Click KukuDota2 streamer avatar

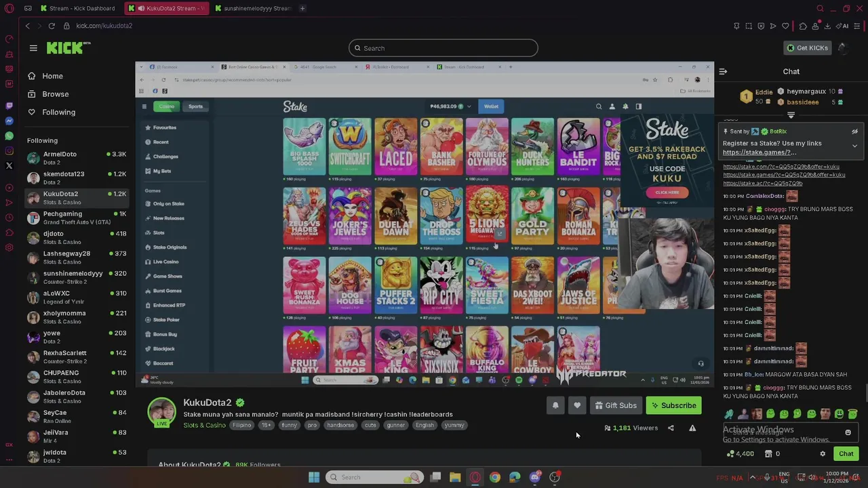pyautogui.click(x=162, y=412)
